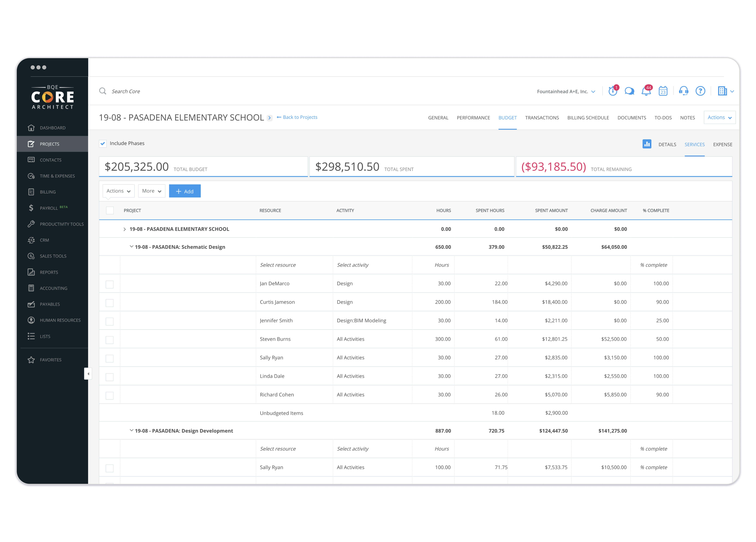
Task: Open the notifications bell icon
Action: pos(646,91)
